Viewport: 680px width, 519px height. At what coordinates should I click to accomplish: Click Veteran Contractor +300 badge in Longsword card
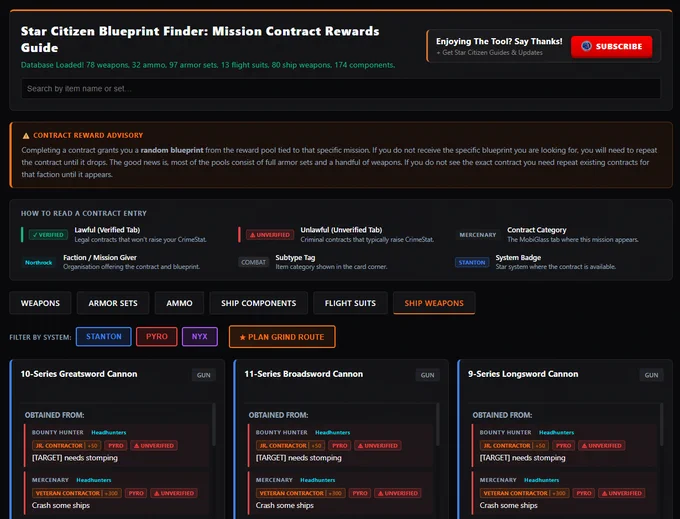pyautogui.click(x=524, y=493)
